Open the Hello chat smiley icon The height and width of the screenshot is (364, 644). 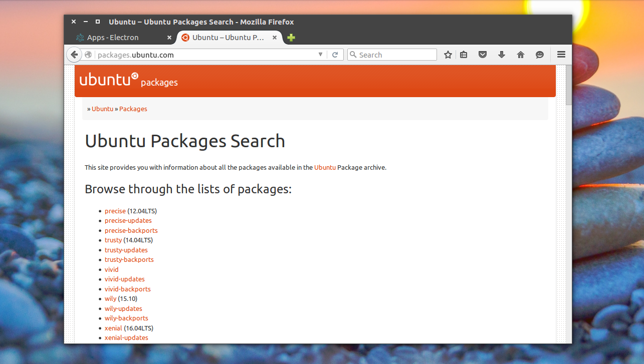(x=540, y=55)
